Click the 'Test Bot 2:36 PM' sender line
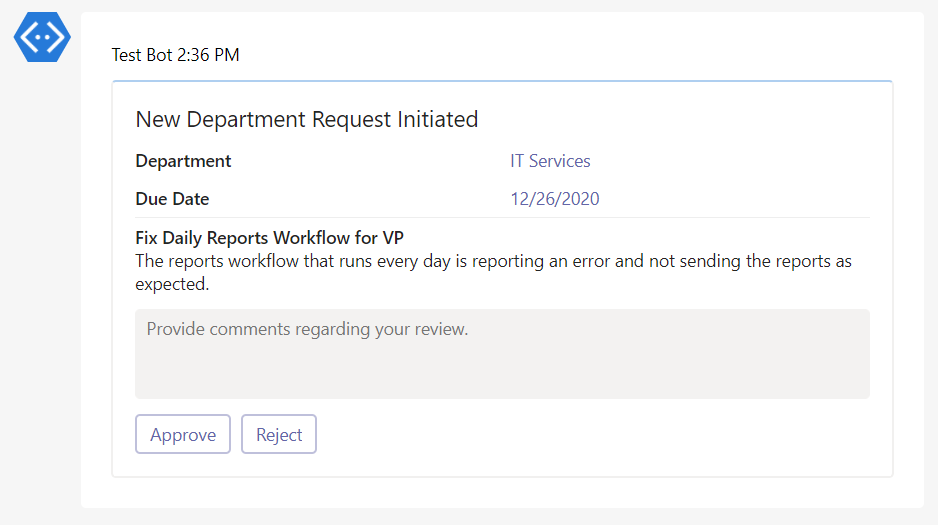 coord(175,55)
